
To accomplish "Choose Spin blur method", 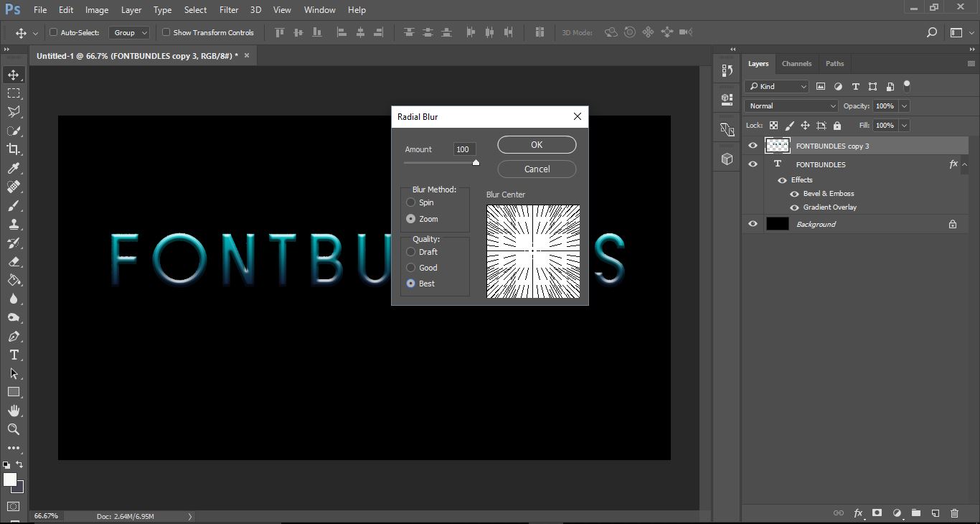I will point(411,202).
